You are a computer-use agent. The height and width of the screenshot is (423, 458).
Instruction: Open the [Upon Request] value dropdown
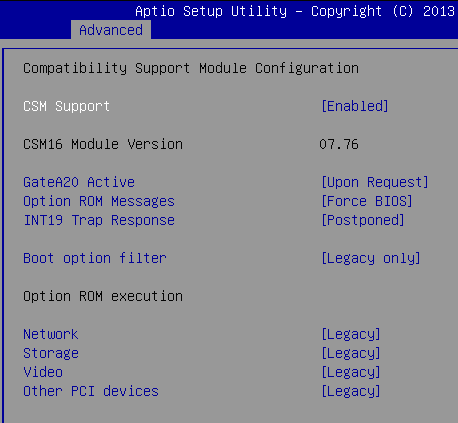375,182
